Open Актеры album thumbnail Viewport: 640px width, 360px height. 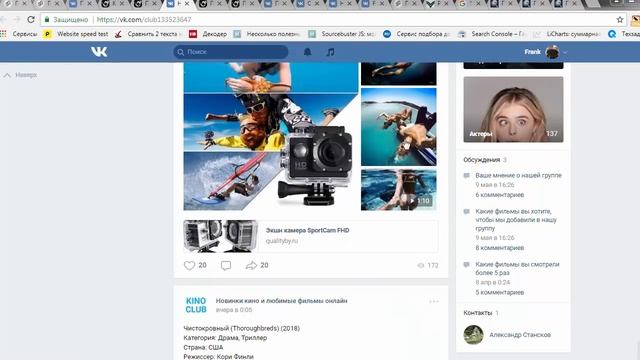[513, 109]
